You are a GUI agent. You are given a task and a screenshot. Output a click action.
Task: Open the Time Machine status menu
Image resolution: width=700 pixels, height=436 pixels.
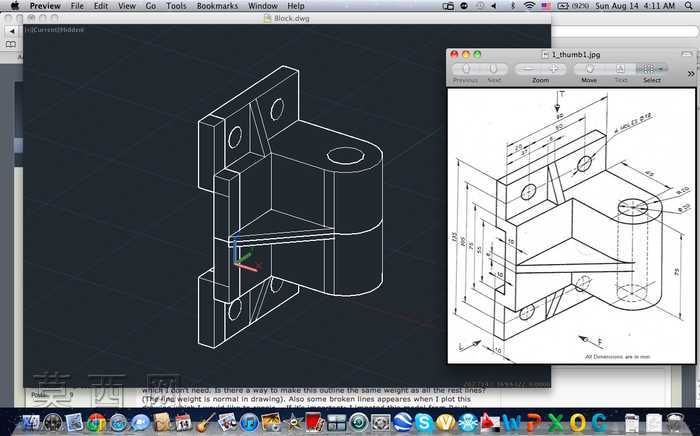pos(480,6)
